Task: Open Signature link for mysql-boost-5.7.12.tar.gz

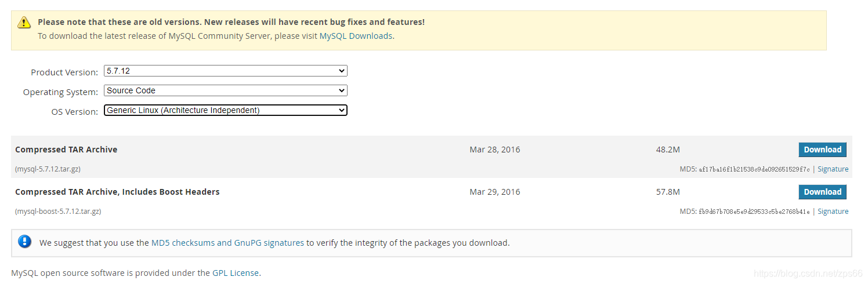Action: [x=833, y=212]
